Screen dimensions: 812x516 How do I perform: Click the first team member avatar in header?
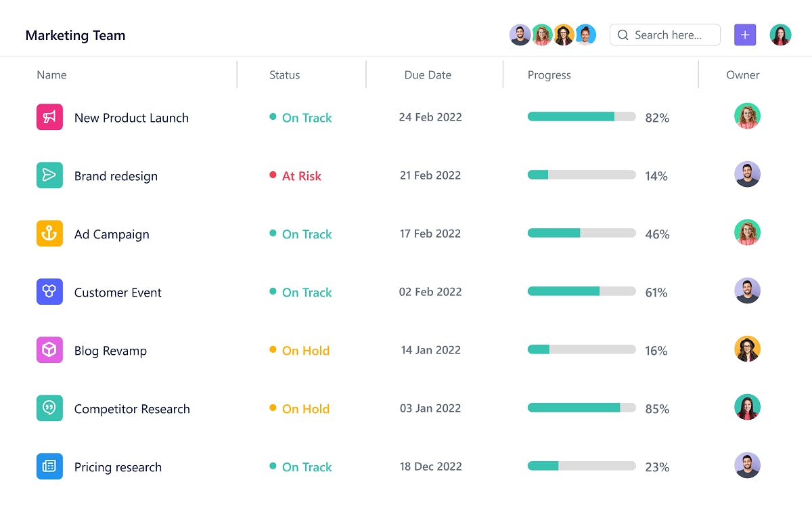[x=520, y=34]
